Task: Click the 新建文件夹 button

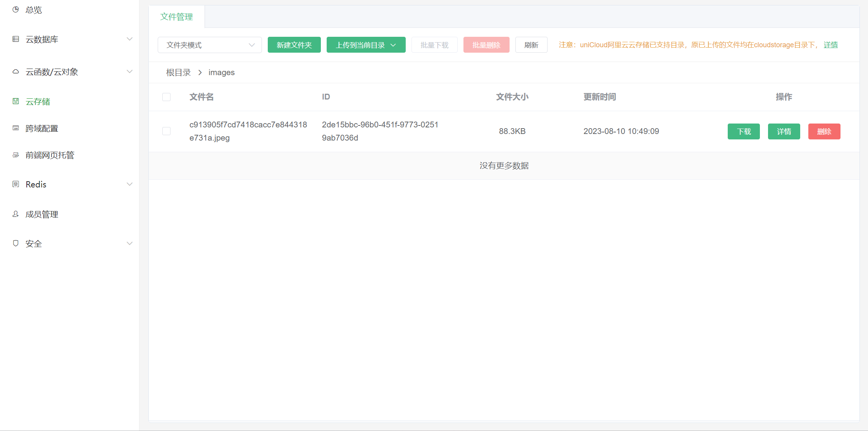Action: (x=294, y=45)
